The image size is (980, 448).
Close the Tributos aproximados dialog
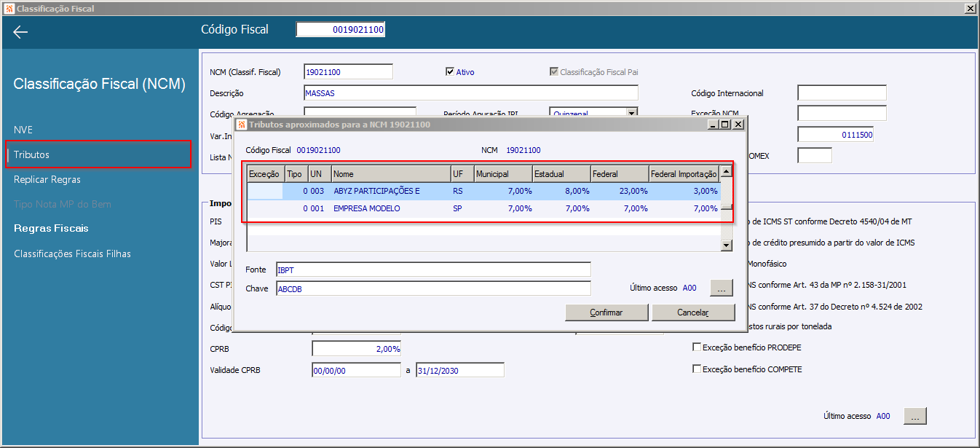click(x=738, y=125)
